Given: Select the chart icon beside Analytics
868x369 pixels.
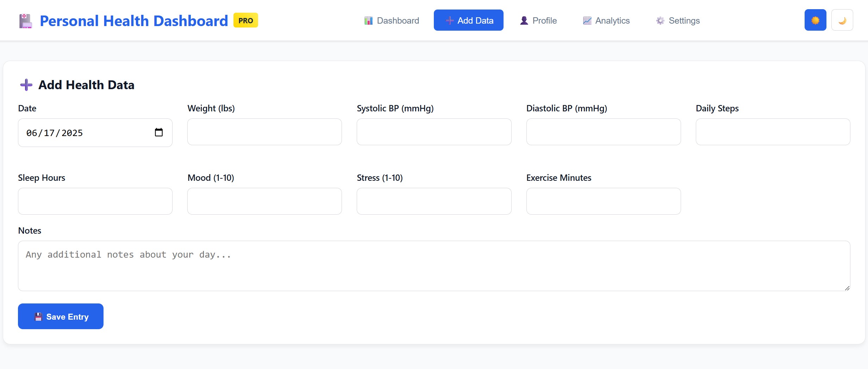Looking at the screenshot, I should 587,20.
